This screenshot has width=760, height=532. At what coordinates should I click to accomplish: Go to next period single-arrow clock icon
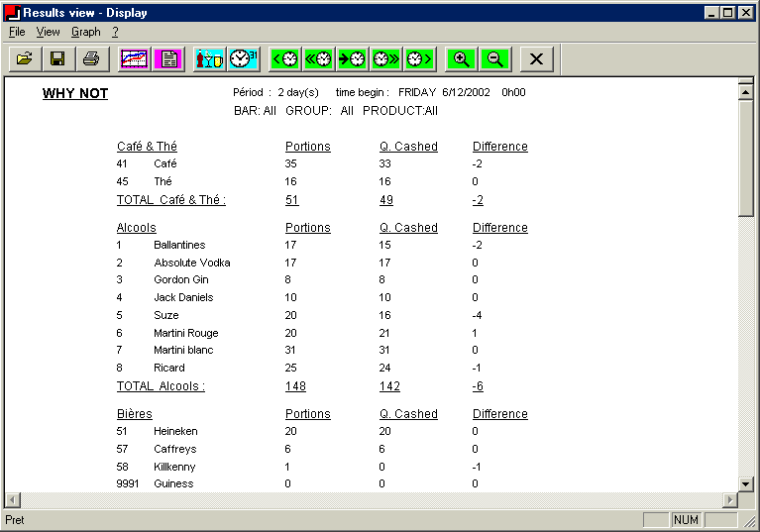pyautogui.click(x=419, y=59)
